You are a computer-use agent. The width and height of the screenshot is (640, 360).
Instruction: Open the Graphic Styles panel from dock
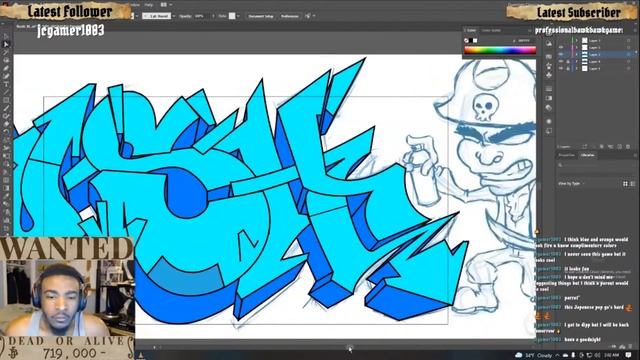[549, 131]
